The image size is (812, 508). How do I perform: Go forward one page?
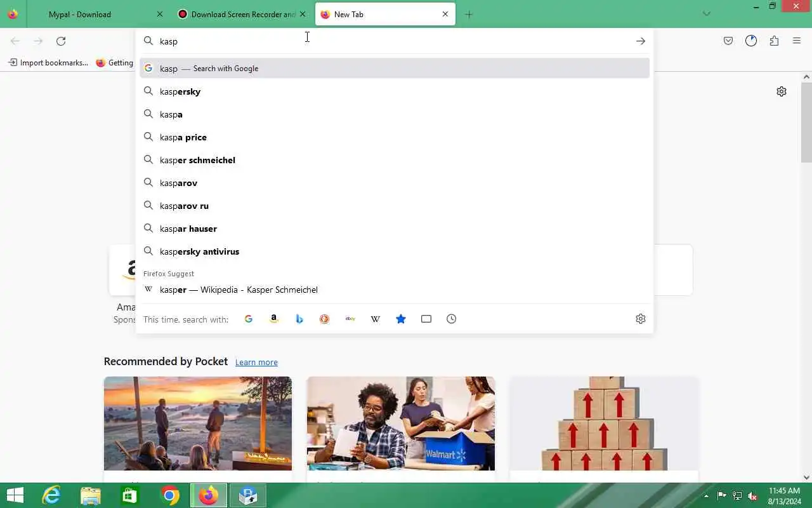pos(38,41)
